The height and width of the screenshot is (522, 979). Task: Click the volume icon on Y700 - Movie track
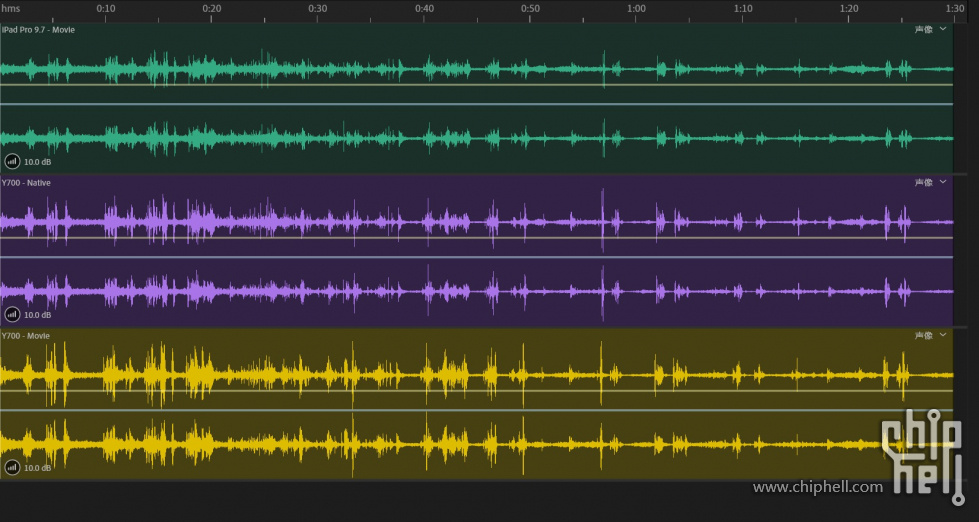pyautogui.click(x=12, y=468)
